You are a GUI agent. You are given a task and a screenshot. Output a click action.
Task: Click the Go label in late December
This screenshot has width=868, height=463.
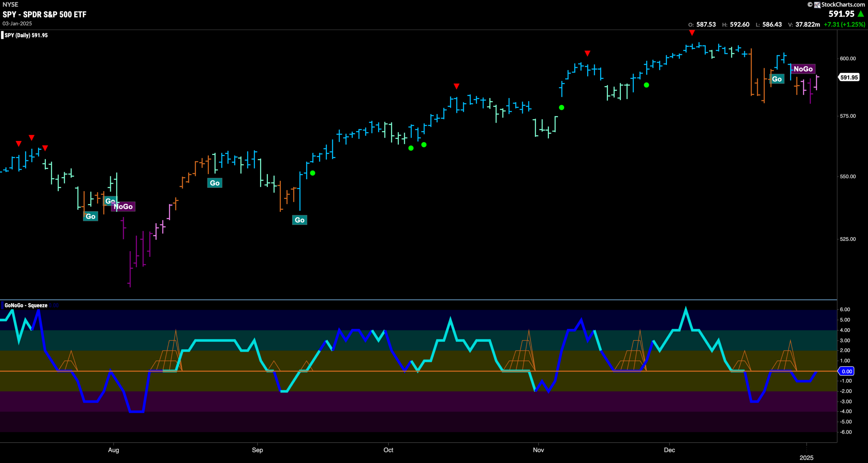(777, 79)
